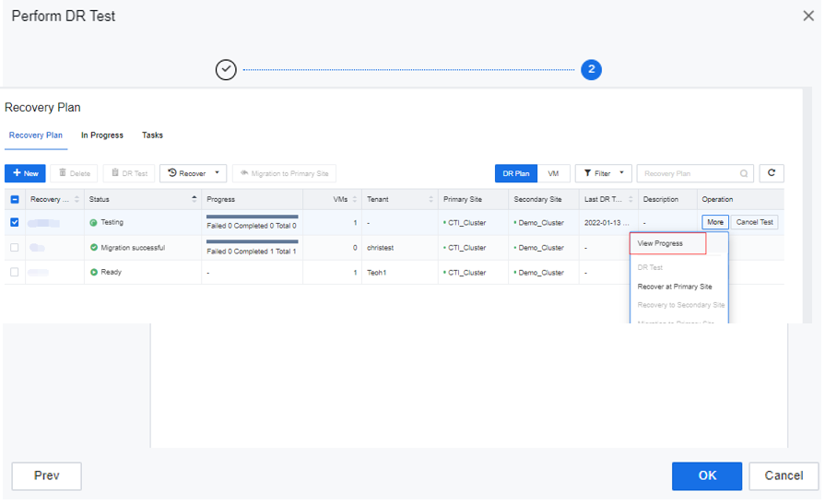
Task: Check the Ready row checkbox
Action: coord(15,272)
